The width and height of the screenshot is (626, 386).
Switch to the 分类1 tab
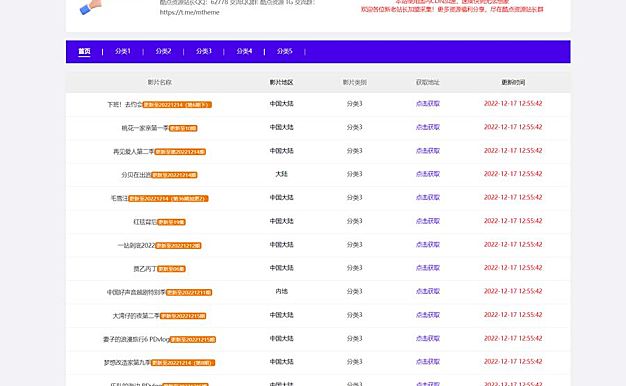pyautogui.click(x=123, y=51)
